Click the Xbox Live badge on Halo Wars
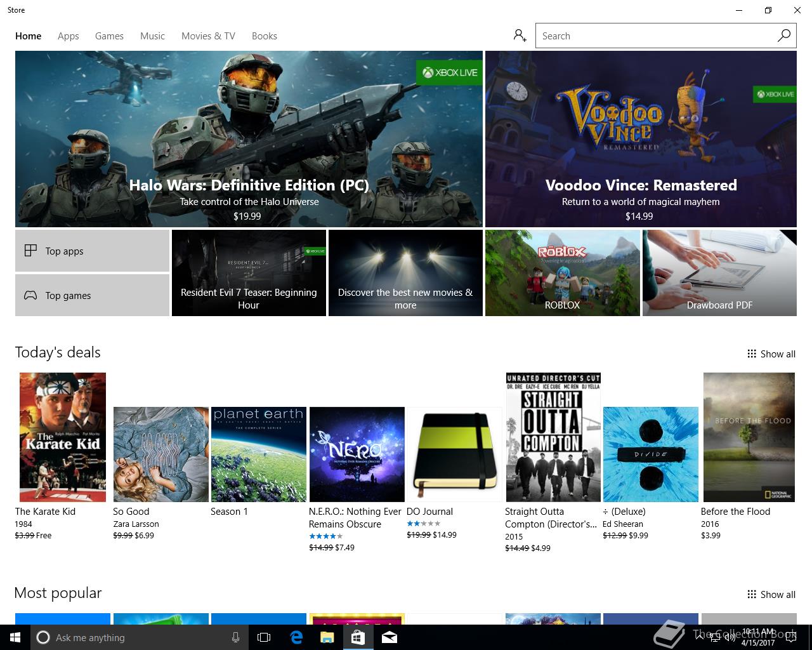The width and height of the screenshot is (812, 650). click(449, 72)
